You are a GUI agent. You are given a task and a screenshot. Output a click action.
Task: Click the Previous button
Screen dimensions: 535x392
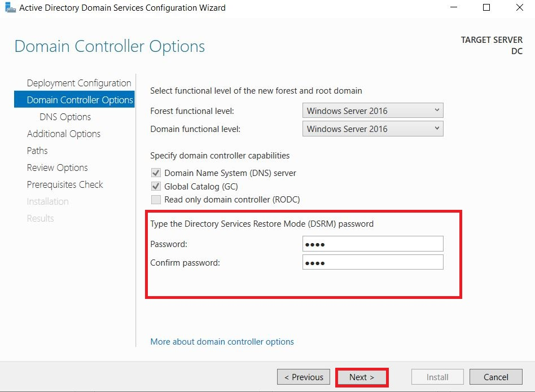pos(303,377)
